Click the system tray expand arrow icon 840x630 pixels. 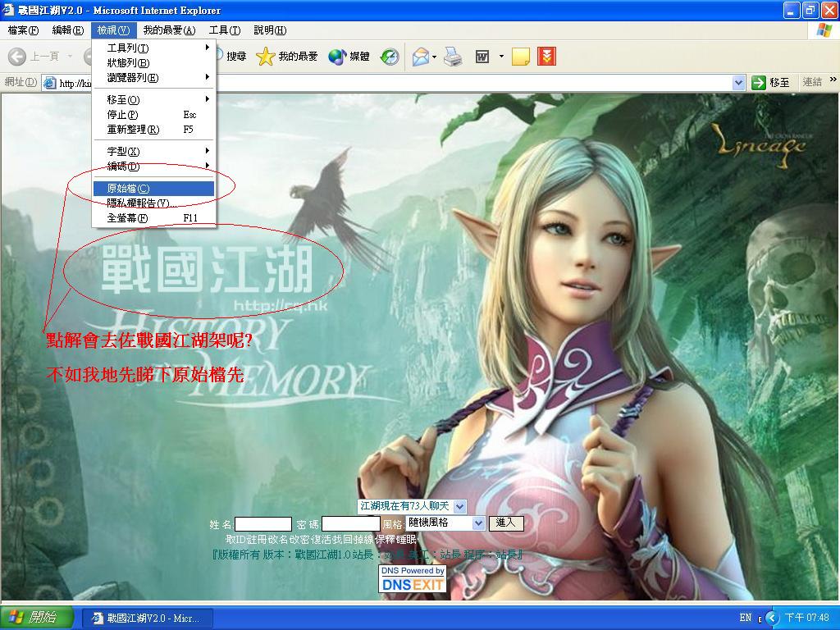tap(771, 619)
